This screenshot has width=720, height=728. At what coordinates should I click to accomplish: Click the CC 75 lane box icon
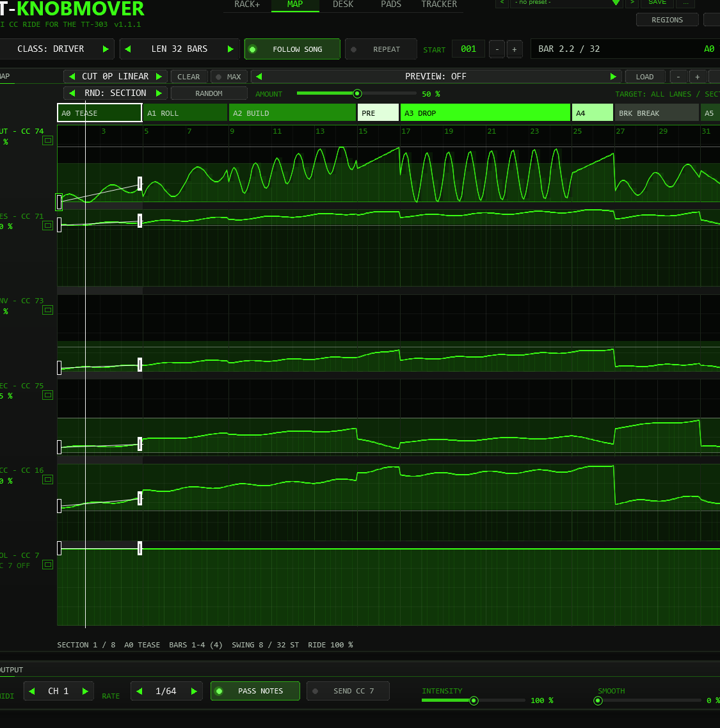click(48, 395)
